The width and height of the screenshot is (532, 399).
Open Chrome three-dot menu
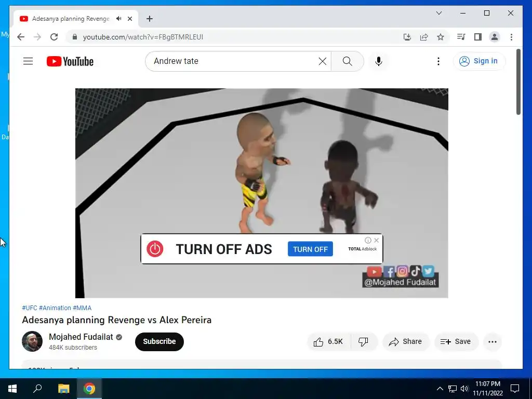point(511,37)
